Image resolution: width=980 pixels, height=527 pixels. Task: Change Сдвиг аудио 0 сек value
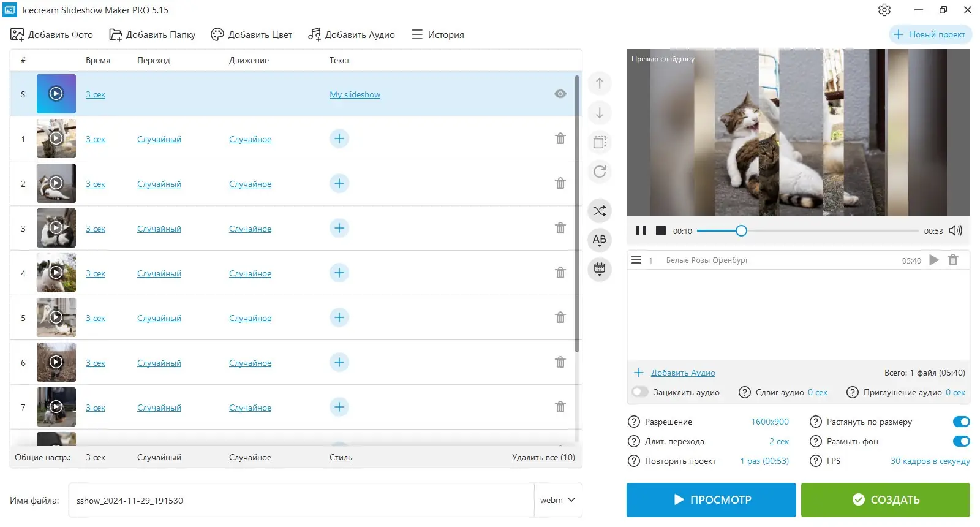(818, 393)
